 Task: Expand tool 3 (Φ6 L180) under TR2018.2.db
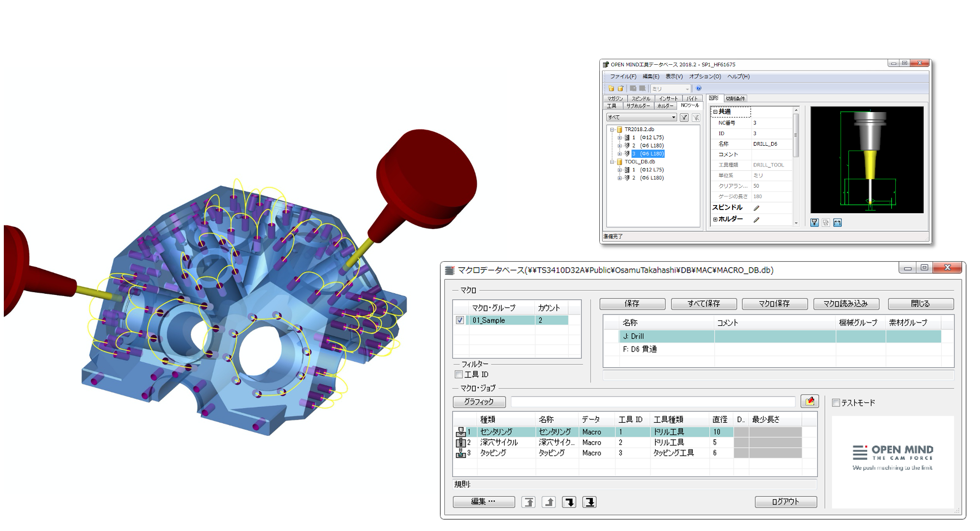619,154
